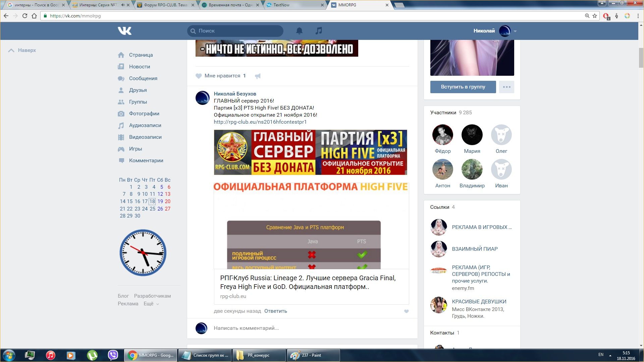The height and width of the screenshot is (362, 644).
Task: Open Viber from the taskbar
Action: [113, 355]
